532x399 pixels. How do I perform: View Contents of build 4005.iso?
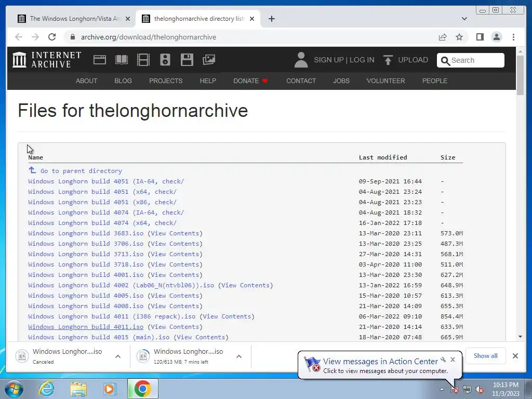pos(175,296)
